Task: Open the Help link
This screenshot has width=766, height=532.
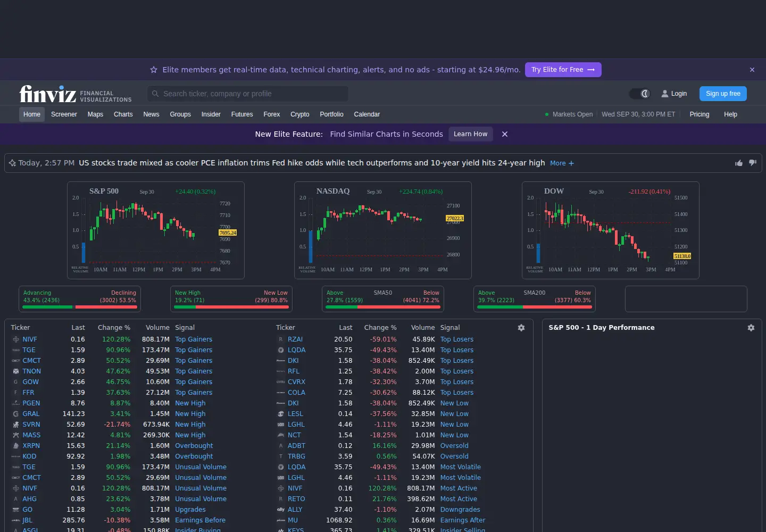Action: click(x=731, y=114)
